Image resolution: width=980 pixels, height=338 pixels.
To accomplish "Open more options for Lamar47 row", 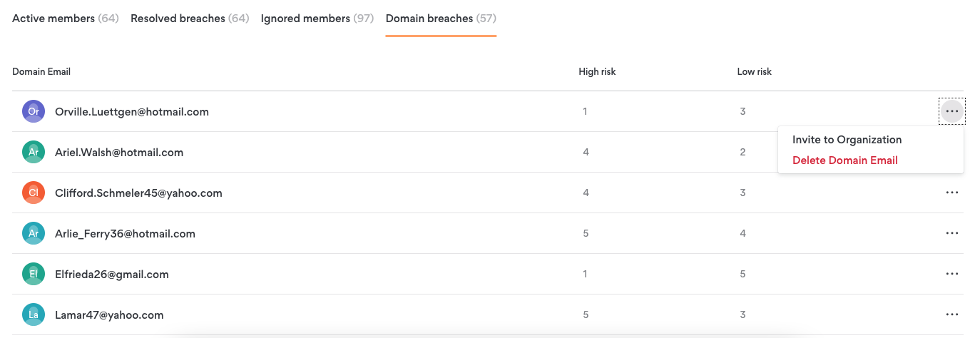I will (x=951, y=314).
